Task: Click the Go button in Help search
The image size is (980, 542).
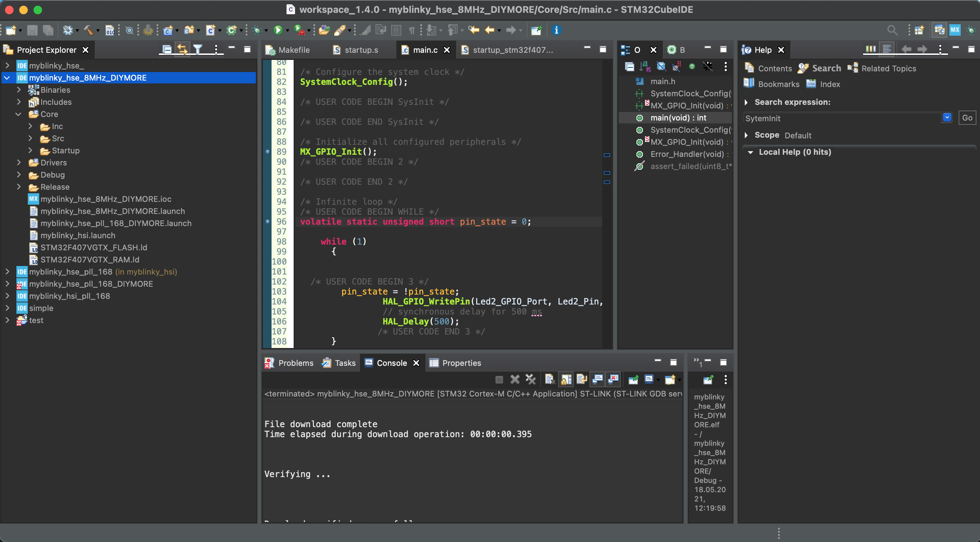Action: (967, 118)
